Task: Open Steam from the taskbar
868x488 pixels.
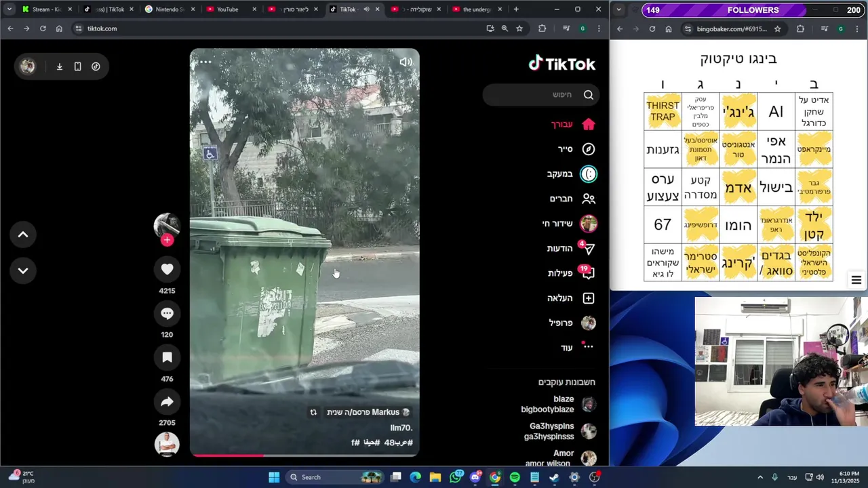Action: (x=554, y=477)
